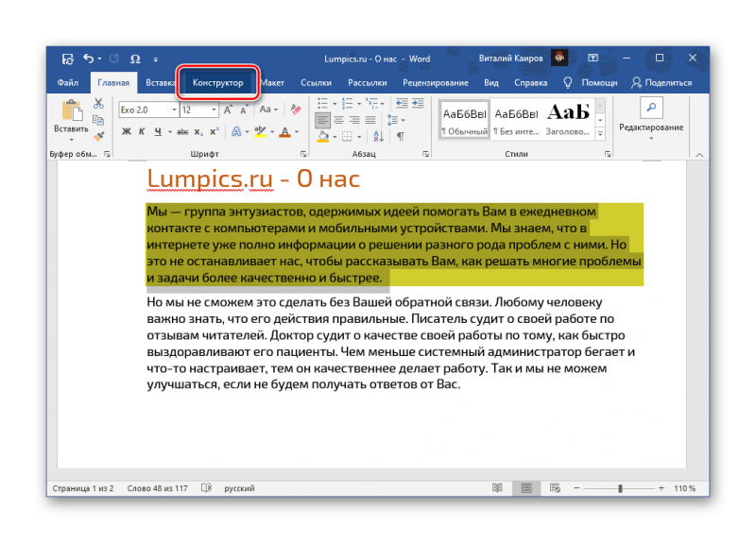Click the Помощн lightbulb search box
The height and width of the screenshot is (543, 756).
pyautogui.click(x=592, y=83)
